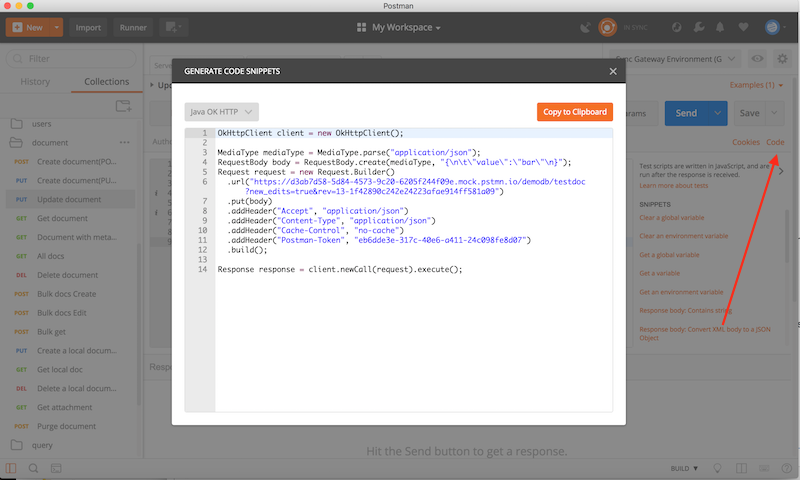
Task: Click the heart icon in header
Action: click(x=743, y=28)
